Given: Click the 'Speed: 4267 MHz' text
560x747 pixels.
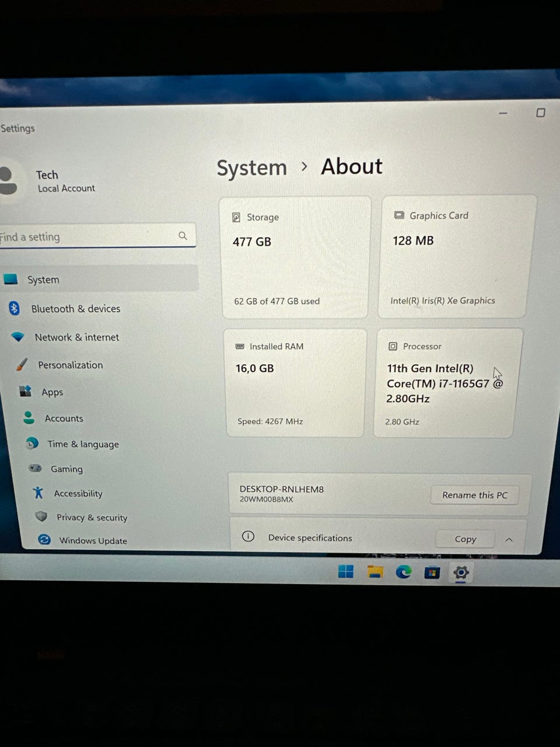Looking at the screenshot, I should coord(270,421).
